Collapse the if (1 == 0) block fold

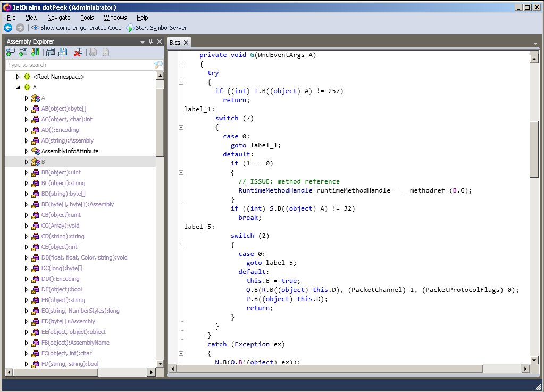tap(181, 172)
